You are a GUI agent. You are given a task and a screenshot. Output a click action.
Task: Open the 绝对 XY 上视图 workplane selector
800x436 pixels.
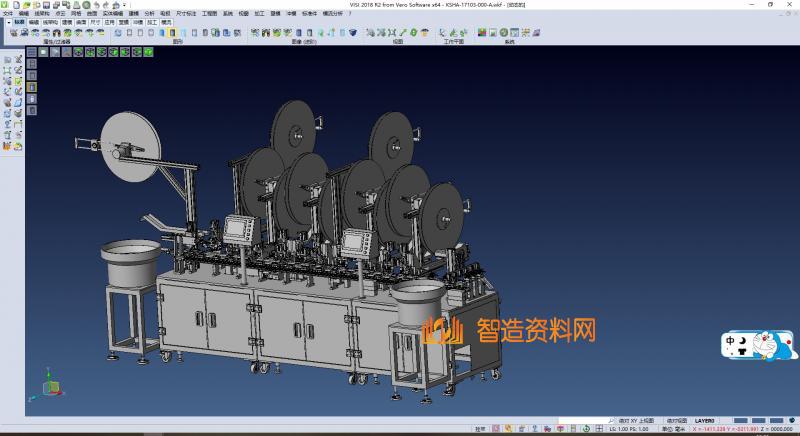tap(636, 420)
